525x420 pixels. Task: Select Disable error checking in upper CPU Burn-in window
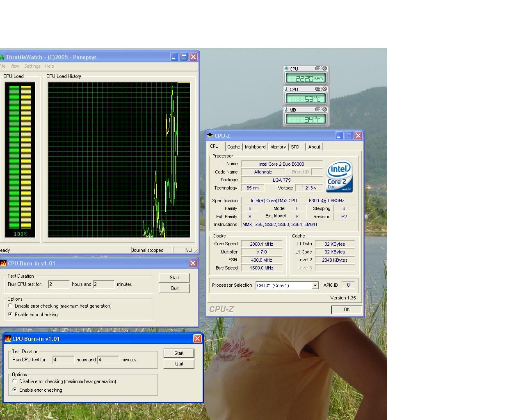(10, 306)
